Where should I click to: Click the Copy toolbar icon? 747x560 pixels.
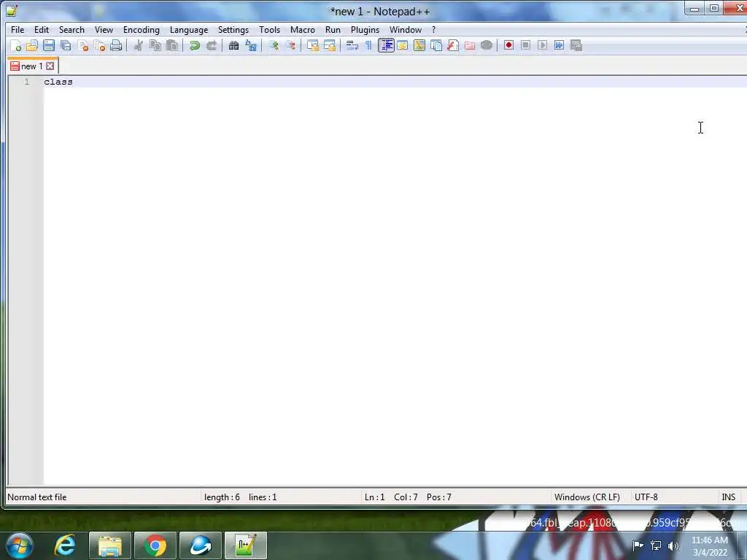click(x=155, y=46)
